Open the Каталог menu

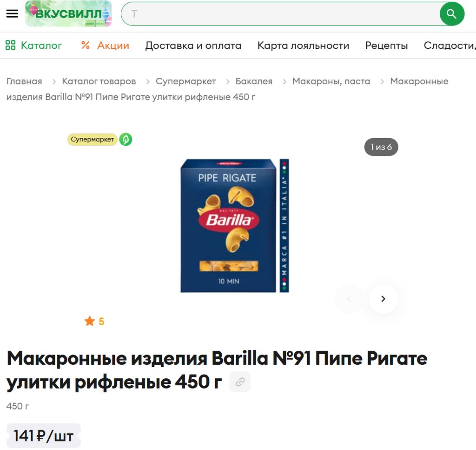point(33,45)
